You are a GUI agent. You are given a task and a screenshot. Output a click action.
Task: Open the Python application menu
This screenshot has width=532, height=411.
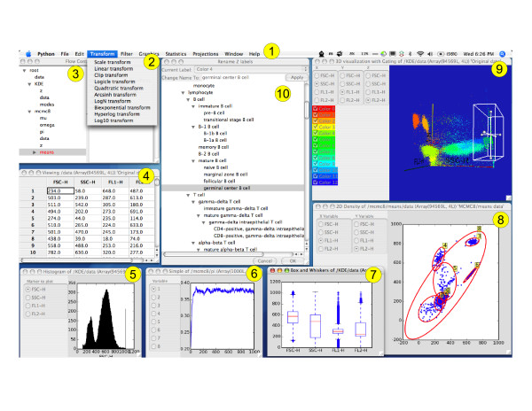coord(46,54)
